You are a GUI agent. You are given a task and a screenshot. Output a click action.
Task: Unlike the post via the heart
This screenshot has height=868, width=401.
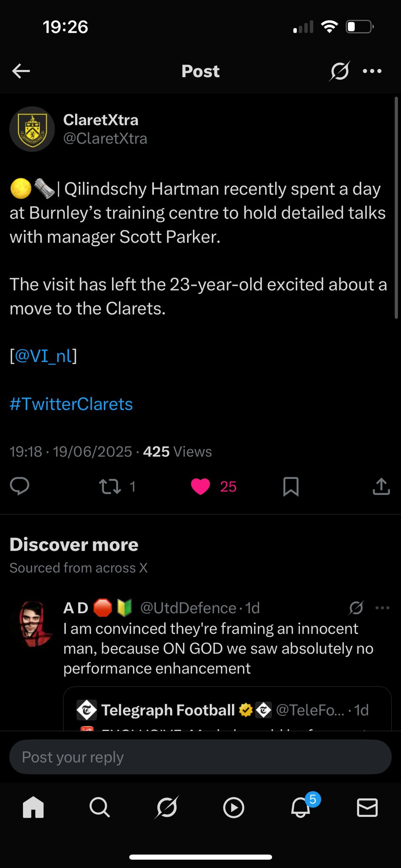[x=200, y=487]
